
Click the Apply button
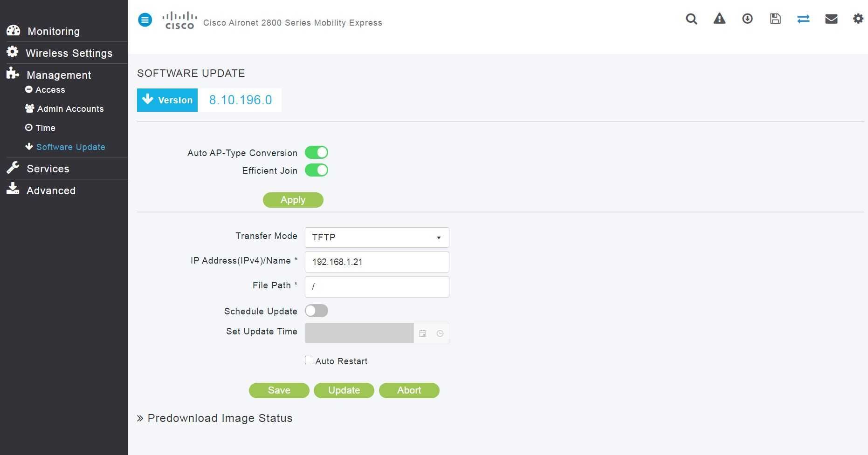tap(293, 200)
